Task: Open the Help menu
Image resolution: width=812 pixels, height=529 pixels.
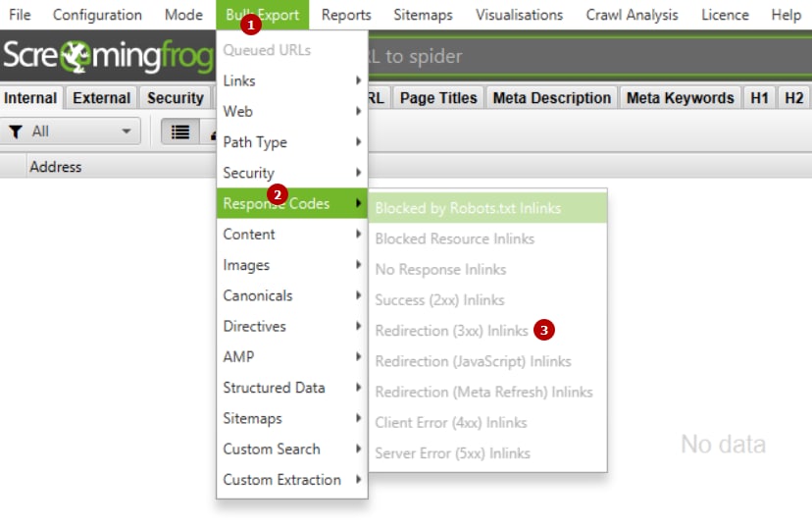Action: tap(786, 15)
